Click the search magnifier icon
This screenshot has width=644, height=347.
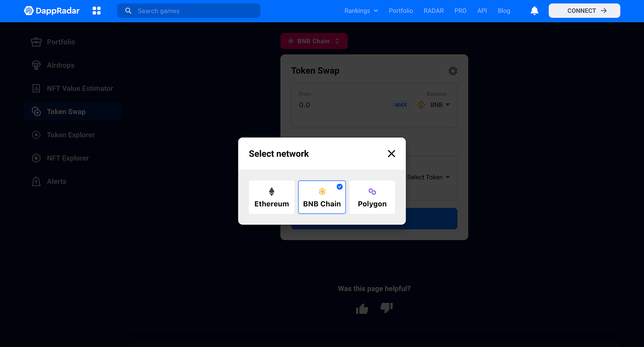point(128,11)
